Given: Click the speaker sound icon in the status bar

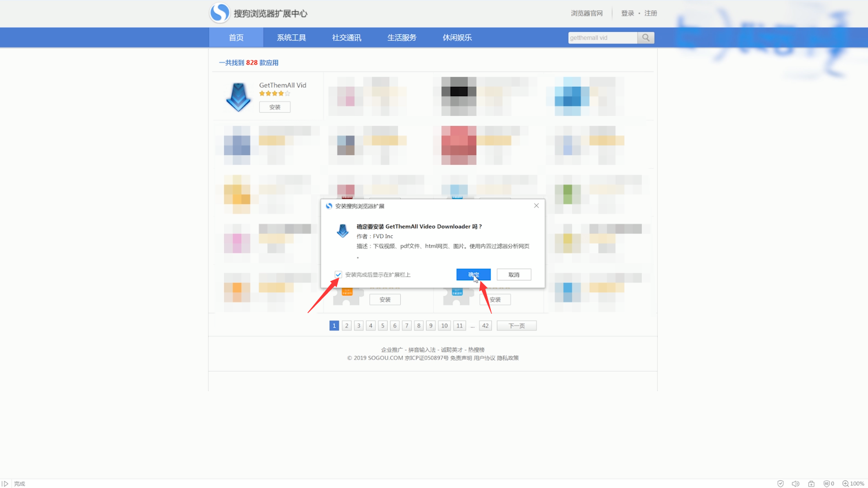Looking at the screenshot, I should click(796, 484).
